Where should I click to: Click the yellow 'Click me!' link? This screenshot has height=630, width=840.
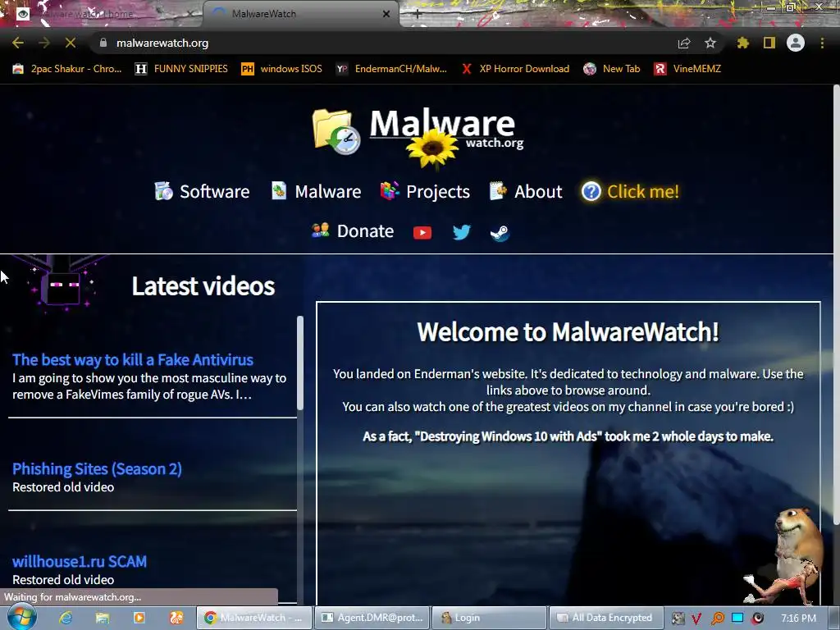pos(631,191)
